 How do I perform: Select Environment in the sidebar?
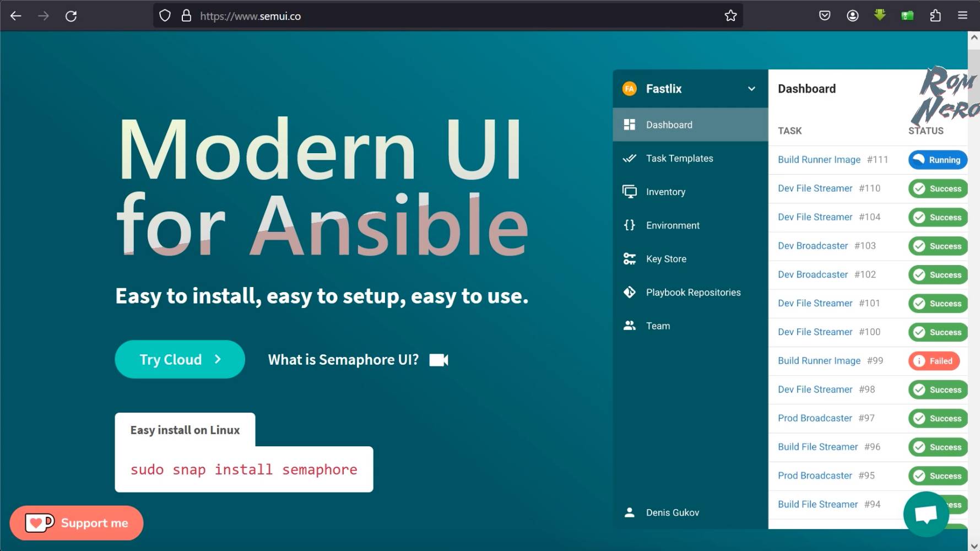coord(690,225)
